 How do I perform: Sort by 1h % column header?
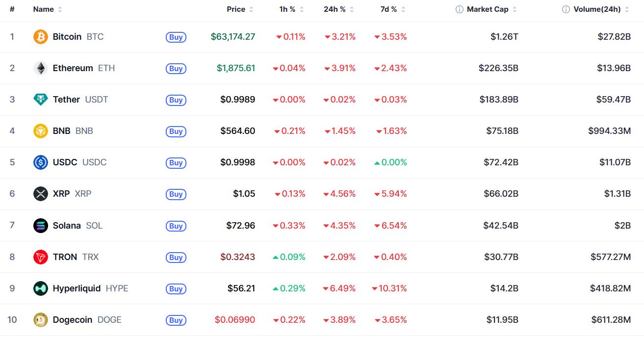[291, 9]
